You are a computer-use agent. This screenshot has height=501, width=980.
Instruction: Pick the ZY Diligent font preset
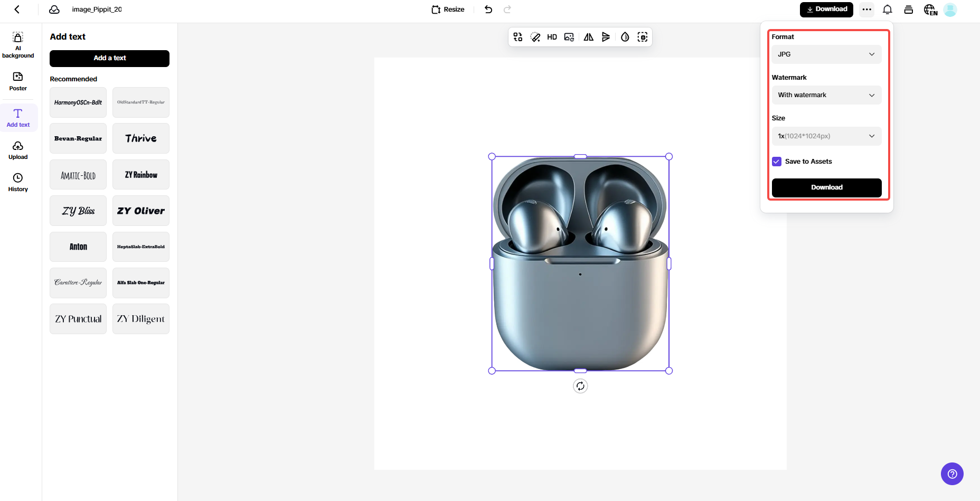[141, 319]
